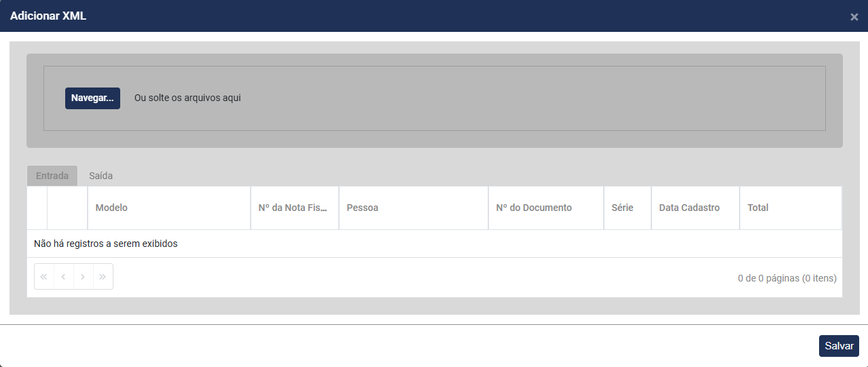Go to previous page of the grid

pos(64,277)
